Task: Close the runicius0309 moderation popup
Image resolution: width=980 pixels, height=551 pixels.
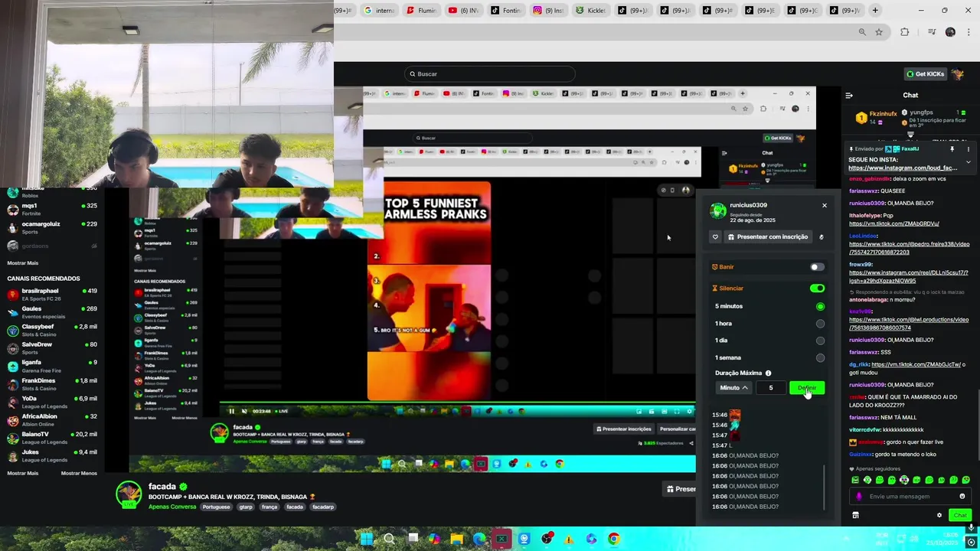Action: pyautogui.click(x=825, y=205)
